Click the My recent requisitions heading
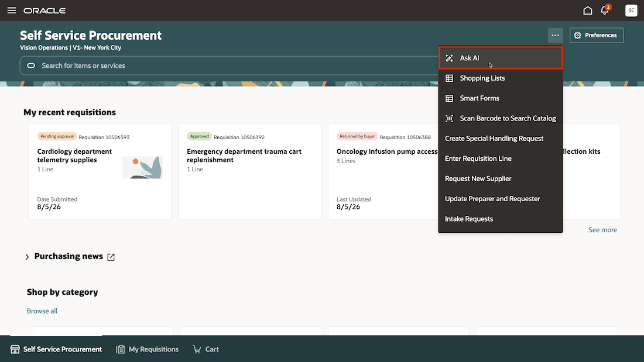 point(70,112)
